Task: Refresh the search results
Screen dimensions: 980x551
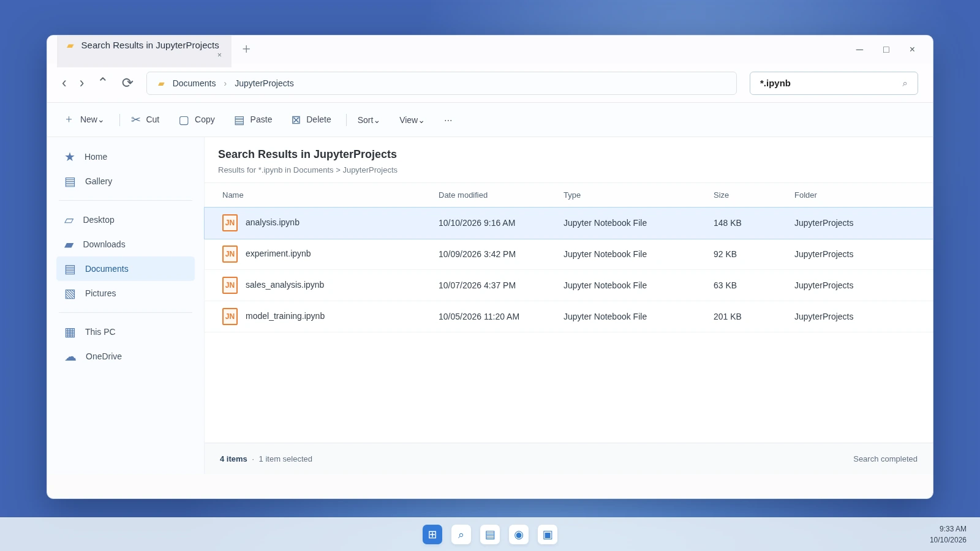Action: click(x=127, y=83)
